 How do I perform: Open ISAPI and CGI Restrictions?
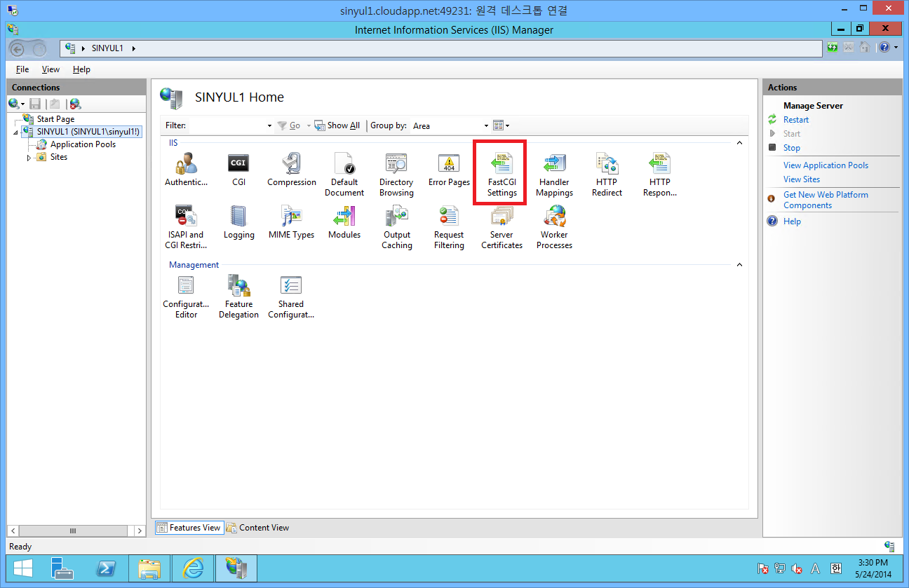click(186, 228)
